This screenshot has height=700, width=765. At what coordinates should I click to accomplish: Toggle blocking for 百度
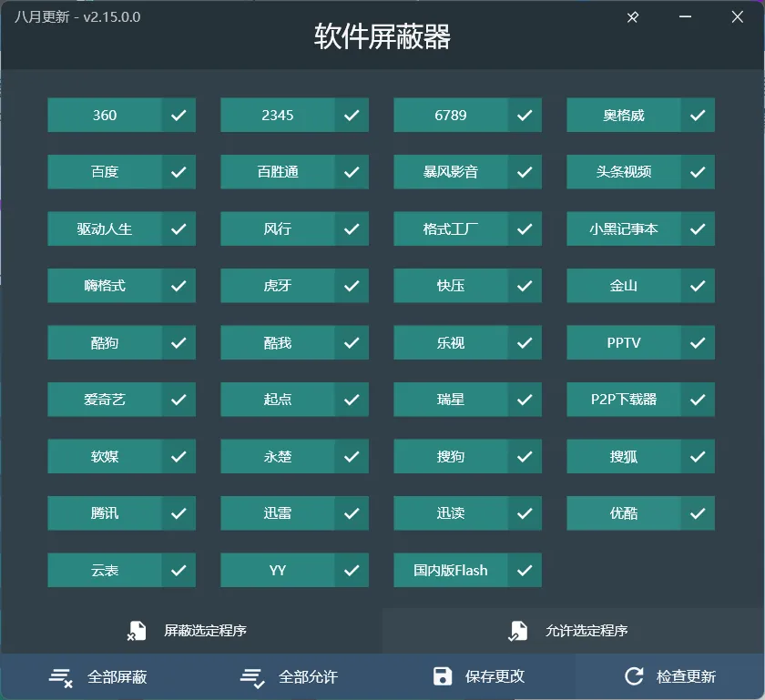coord(178,171)
